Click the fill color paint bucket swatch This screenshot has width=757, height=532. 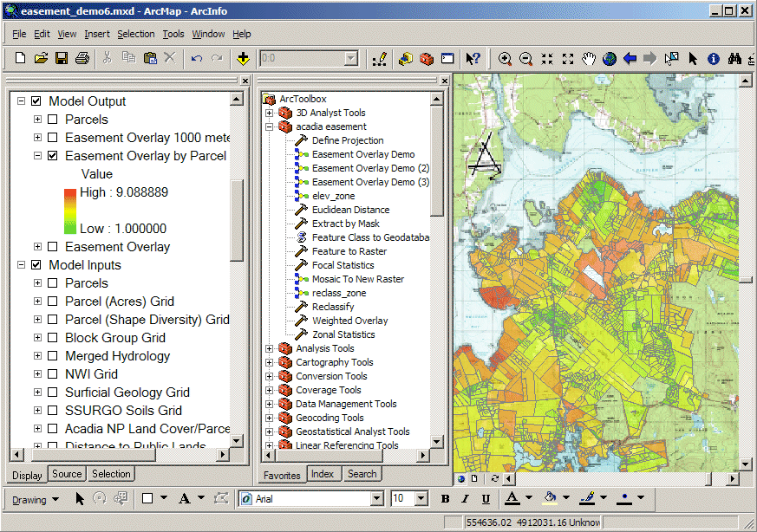coord(550,498)
